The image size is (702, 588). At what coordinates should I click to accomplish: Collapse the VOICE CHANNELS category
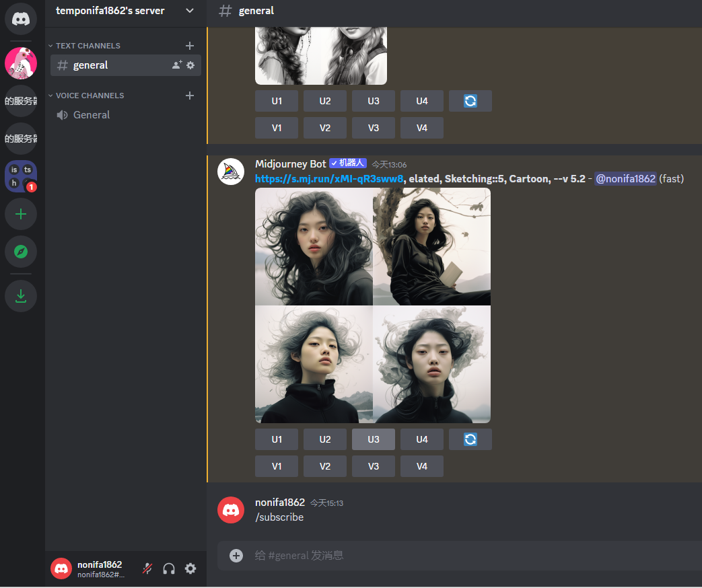pos(86,96)
